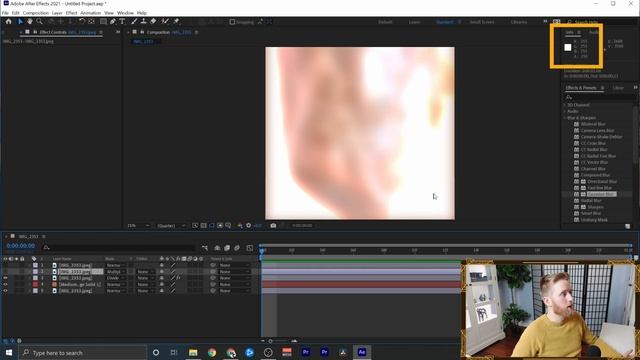The height and width of the screenshot is (360, 640).
Task: Select the Roto Brush tool
Action: pyautogui.click(x=165, y=22)
